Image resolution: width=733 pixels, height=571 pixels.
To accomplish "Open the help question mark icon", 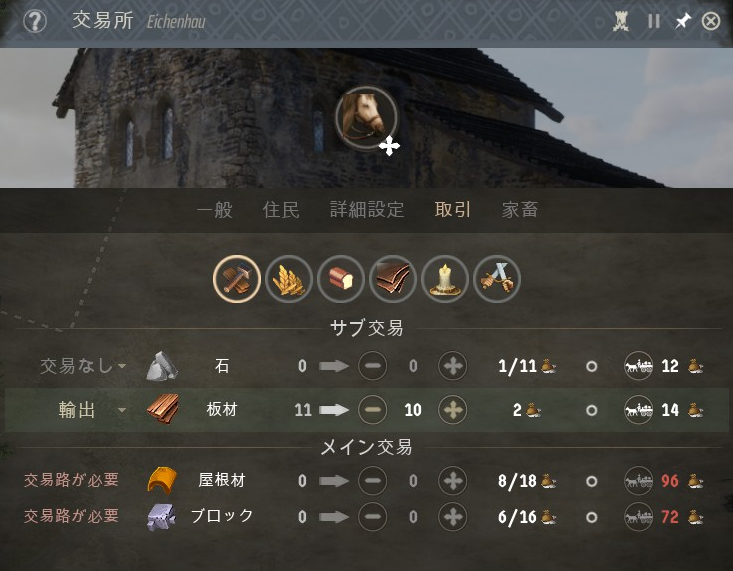I will (35, 22).
